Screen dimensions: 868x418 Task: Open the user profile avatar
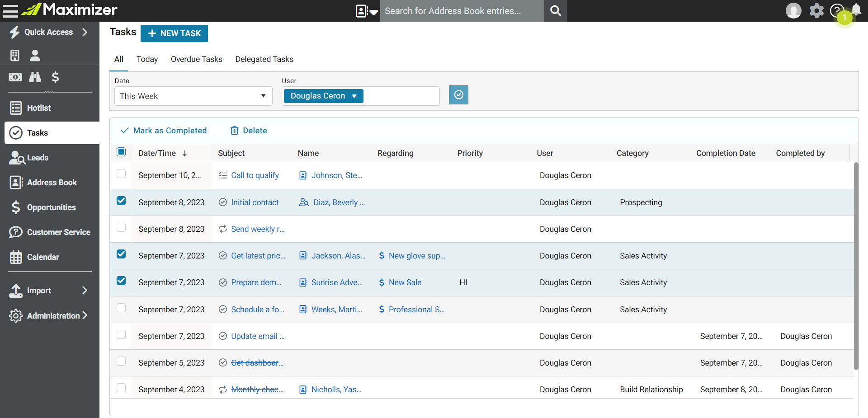tap(793, 10)
